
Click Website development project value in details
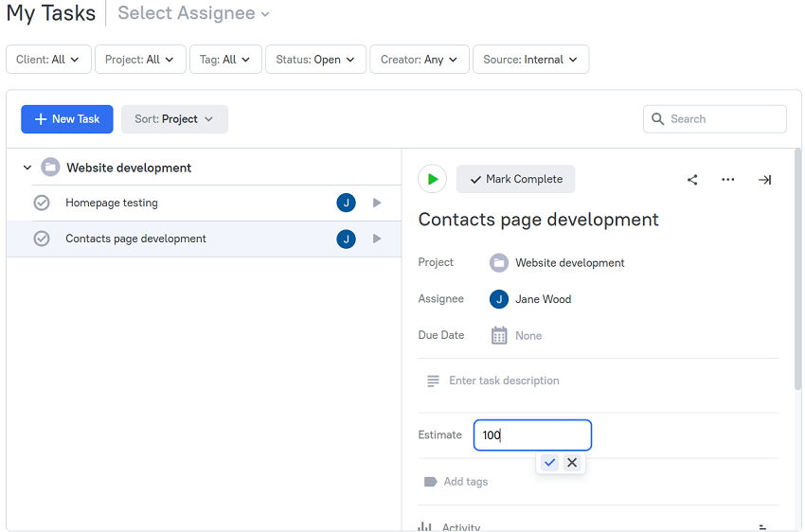tap(570, 262)
